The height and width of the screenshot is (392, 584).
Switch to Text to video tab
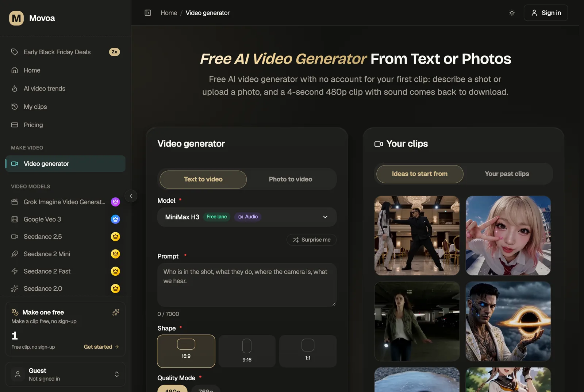203,179
